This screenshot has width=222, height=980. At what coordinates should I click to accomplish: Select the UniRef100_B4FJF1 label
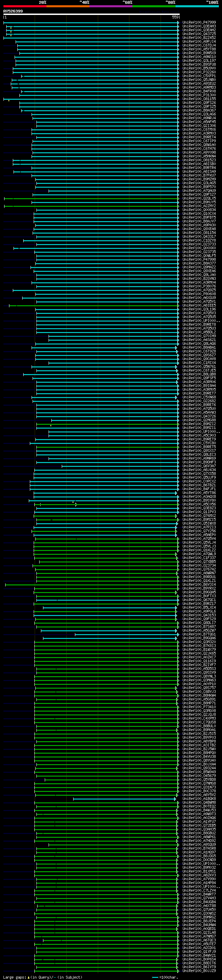[x=199, y=489]
